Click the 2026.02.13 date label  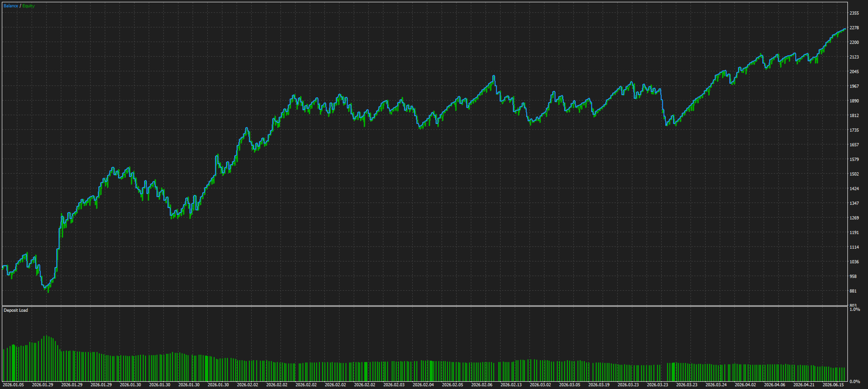point(511,385)
